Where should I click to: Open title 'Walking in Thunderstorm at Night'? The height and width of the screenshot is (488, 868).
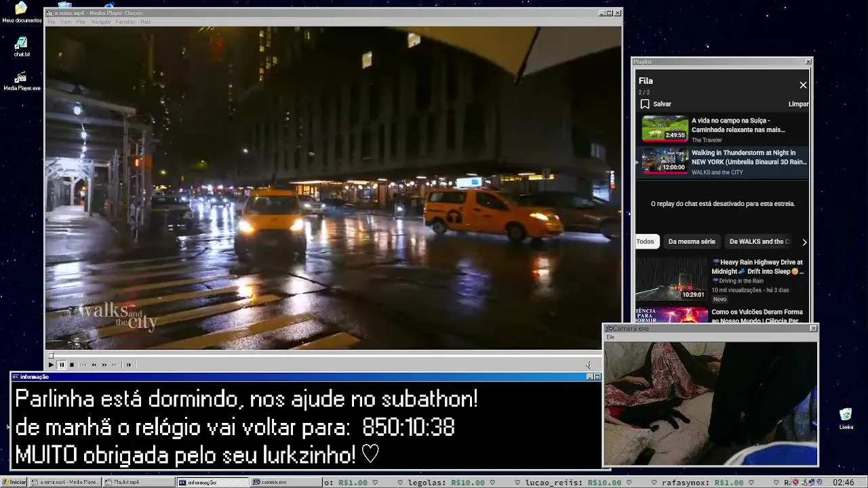coord(749,157)
